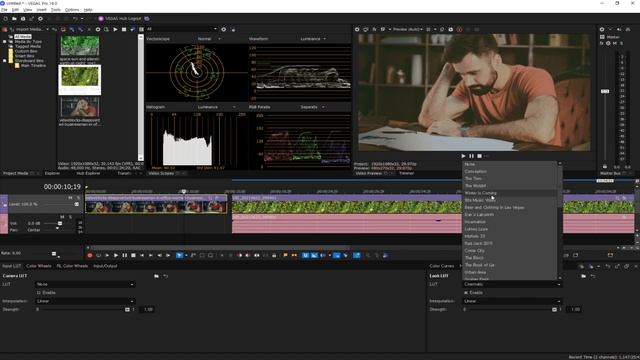Click the Master bus volume fader
The height and width of the screenshot is (360, 640).
coord(605,91)
